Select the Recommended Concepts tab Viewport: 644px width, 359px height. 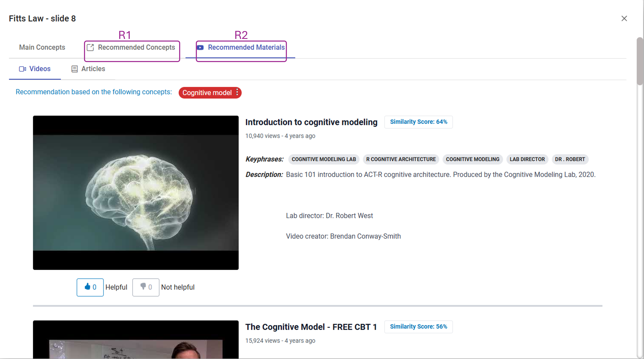(x=136, y=47)
